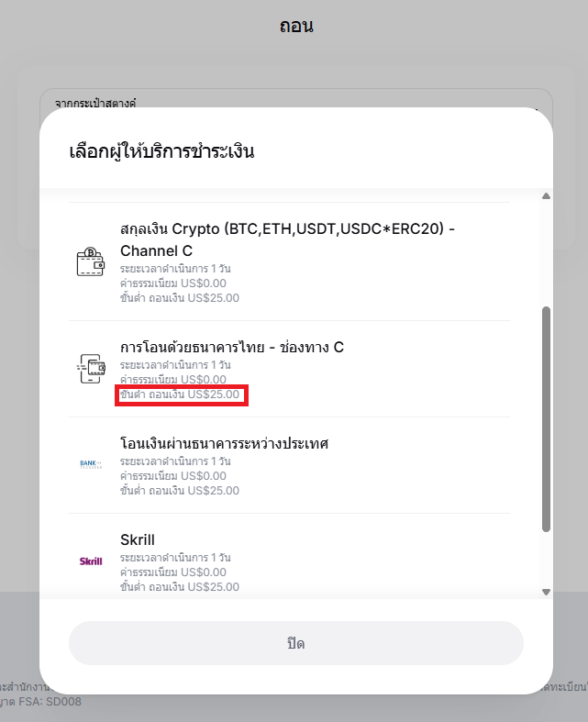Pick Skrill as payment provider
This screenshot has width=588, height=722.
tap(138, 539)
